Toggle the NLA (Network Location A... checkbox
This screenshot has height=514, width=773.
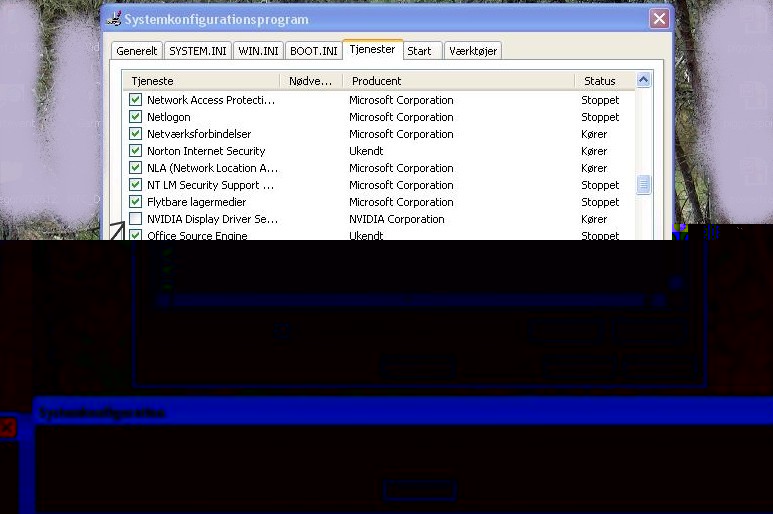coord(136,168)
